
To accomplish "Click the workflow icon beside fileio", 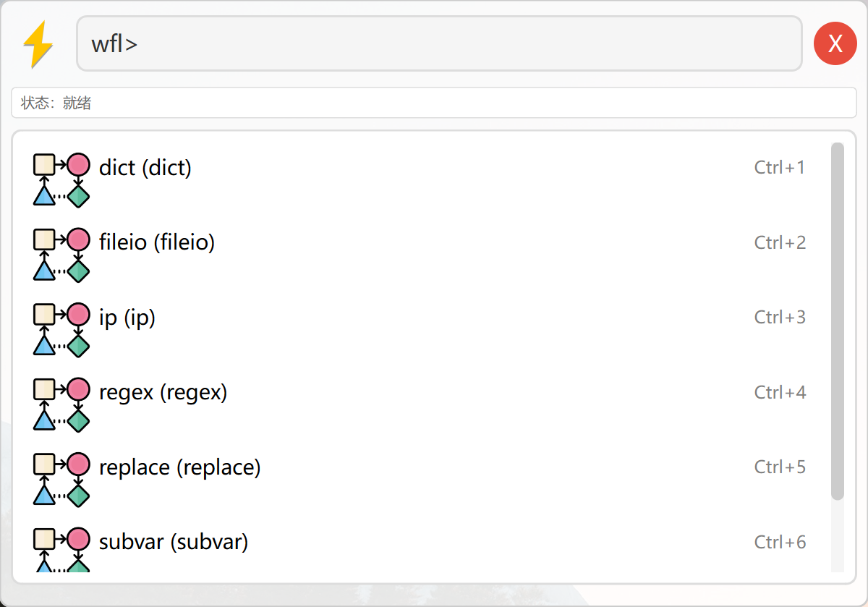I will 61,255.
